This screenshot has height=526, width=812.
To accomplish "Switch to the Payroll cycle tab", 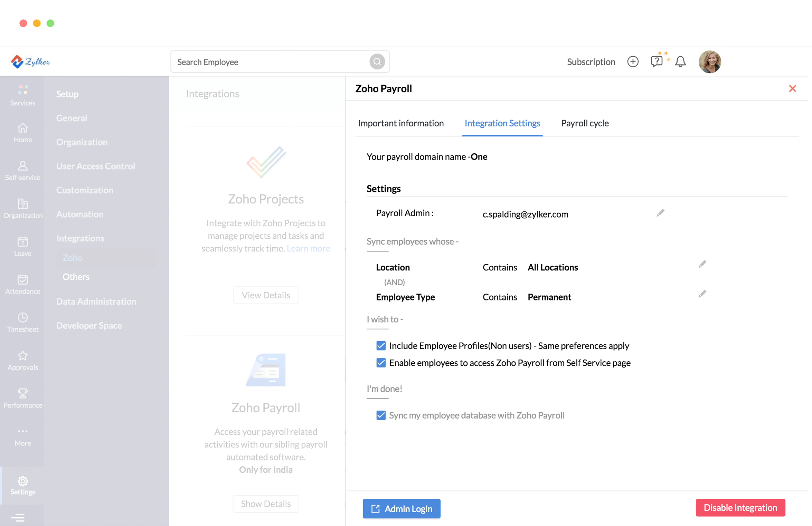I will pyautogui.click(x=585, y=123).
